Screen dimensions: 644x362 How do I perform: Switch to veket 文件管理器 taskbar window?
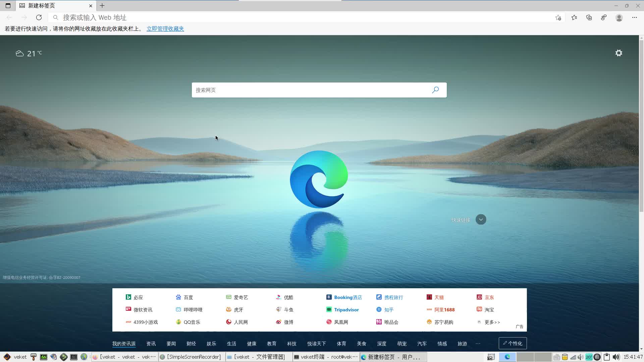259,357
